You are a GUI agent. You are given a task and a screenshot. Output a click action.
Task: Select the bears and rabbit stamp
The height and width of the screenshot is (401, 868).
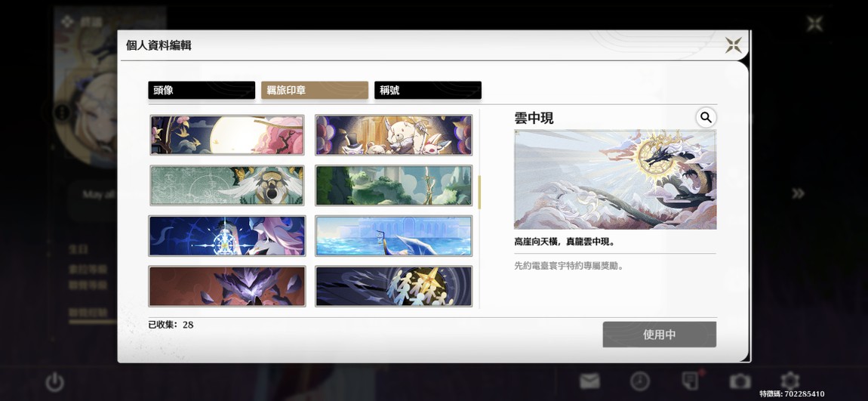[x=393, y=135]
